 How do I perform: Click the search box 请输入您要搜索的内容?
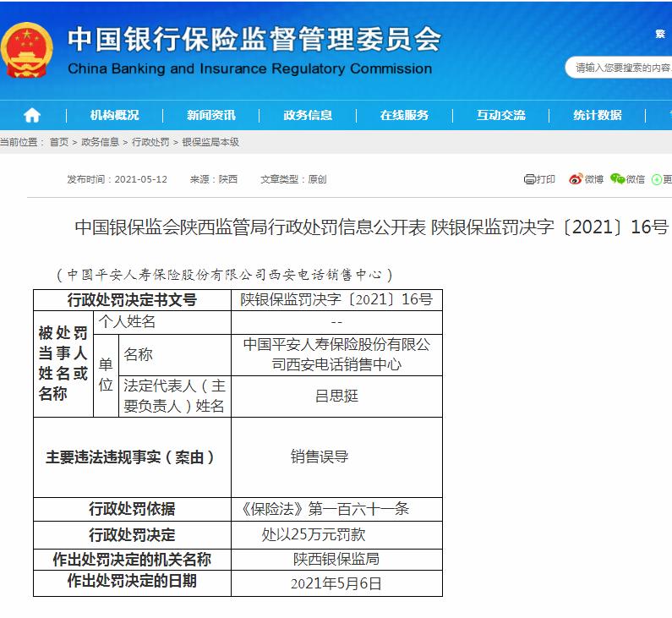click(x=620, y=68)
